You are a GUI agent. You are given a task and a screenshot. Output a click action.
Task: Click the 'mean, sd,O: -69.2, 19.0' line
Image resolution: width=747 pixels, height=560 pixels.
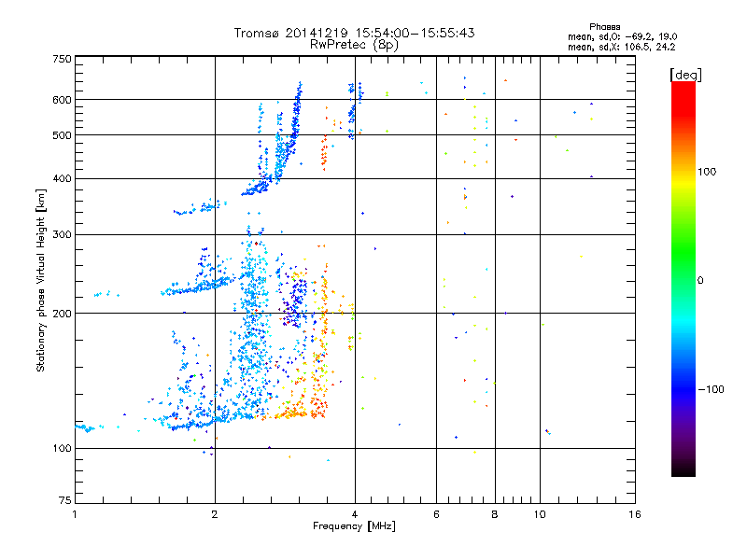click(622, 36)
